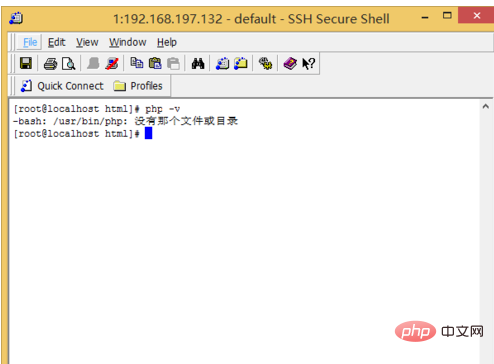494x364 pixels.
Task: Click Quick Connect button
Action: point(62,86)
